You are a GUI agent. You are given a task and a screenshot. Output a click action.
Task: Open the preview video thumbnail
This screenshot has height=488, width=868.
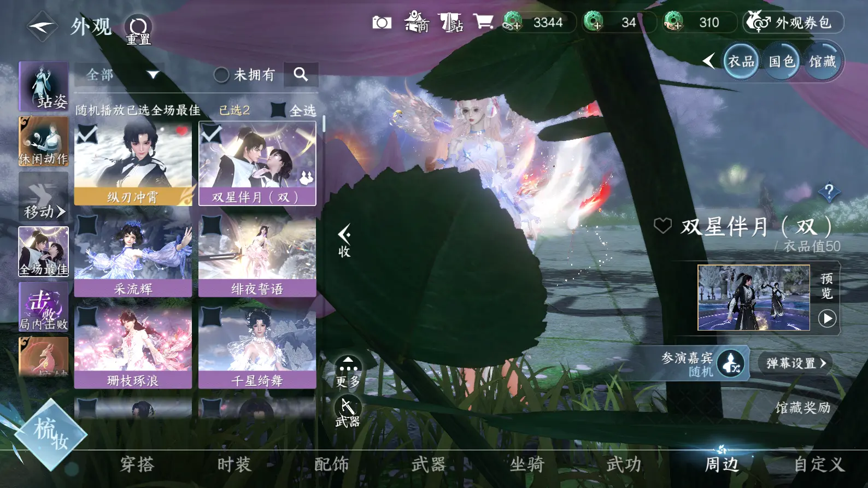753,298
